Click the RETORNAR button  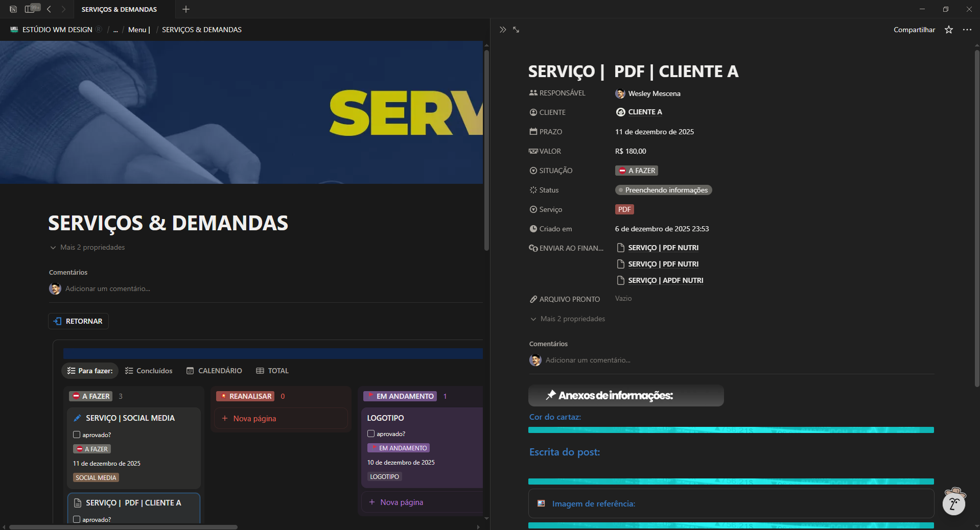tap(78, 321)
